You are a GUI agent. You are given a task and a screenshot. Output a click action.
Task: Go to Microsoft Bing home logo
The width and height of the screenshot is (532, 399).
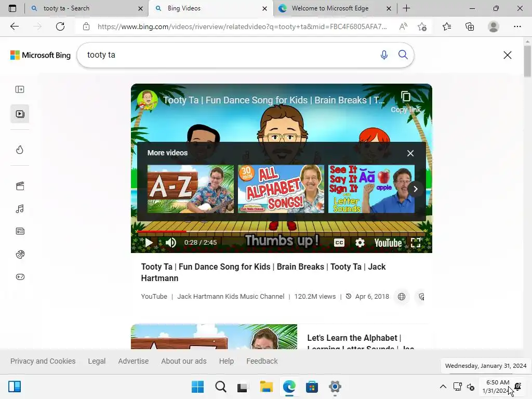coord(41,55)
